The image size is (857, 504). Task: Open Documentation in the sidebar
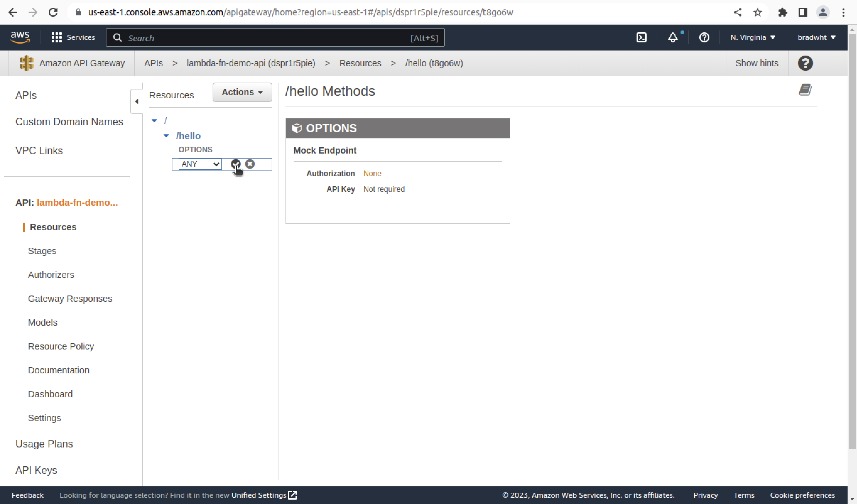[58, 370]
